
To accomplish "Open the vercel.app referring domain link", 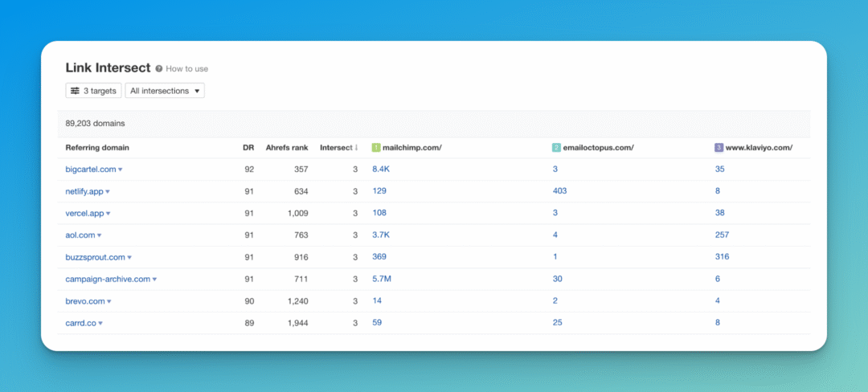I will point(84,213).
